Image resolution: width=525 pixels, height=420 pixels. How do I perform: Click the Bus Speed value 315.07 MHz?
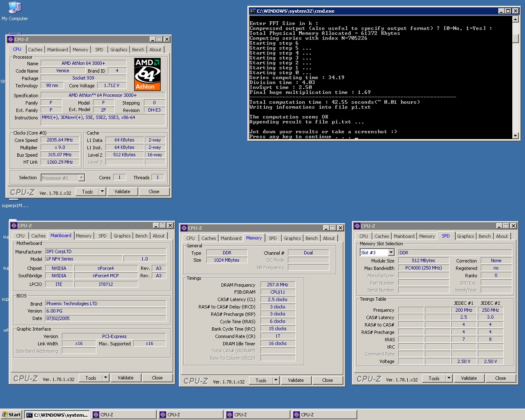[60, 155]
